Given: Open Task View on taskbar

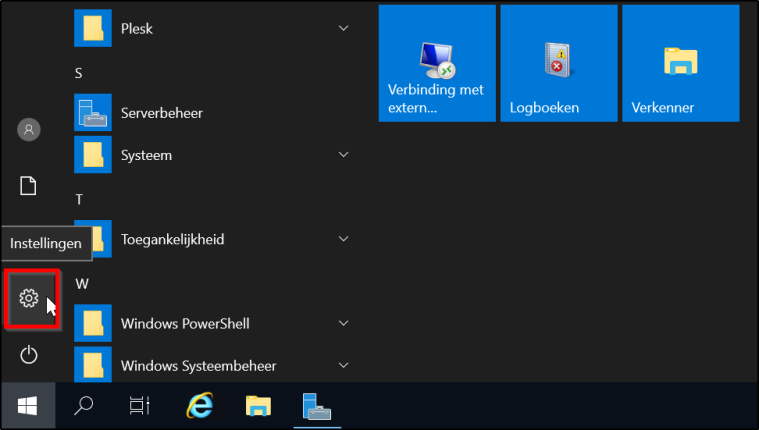Looking at the screenshot, I should (x=140, y=405).
